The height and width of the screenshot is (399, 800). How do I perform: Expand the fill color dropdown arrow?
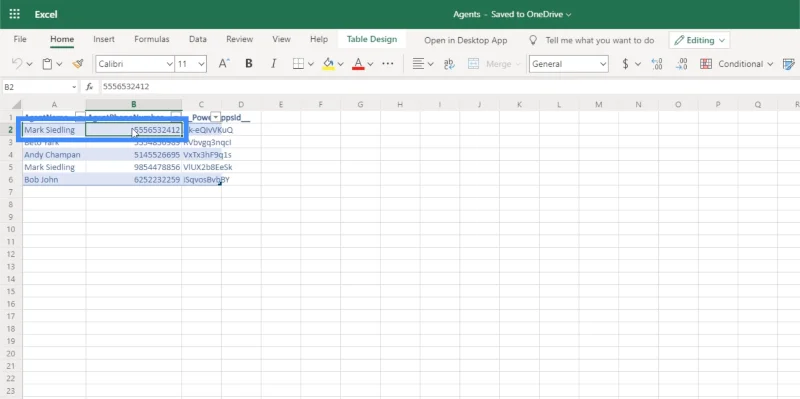[x=340, y=64]
